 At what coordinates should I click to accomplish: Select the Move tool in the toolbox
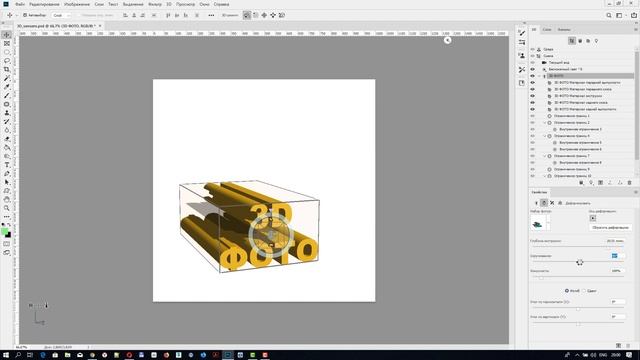(x=7, y=35)
